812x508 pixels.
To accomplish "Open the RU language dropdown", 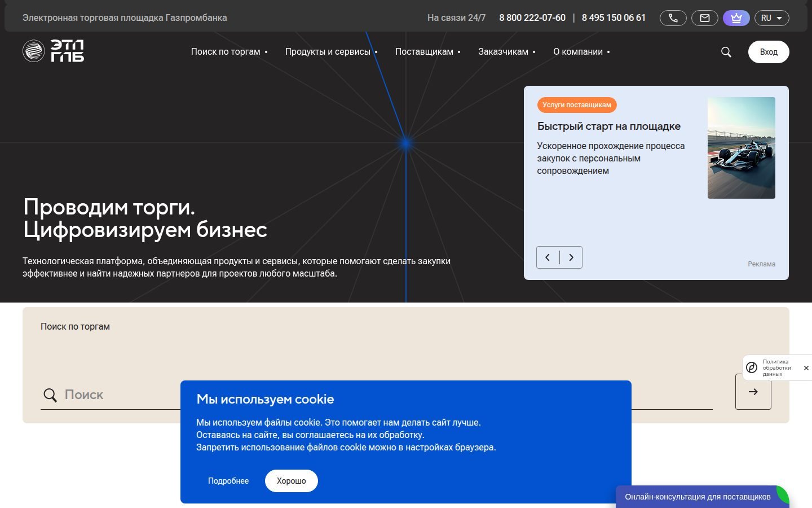I will tap(771, 18).
